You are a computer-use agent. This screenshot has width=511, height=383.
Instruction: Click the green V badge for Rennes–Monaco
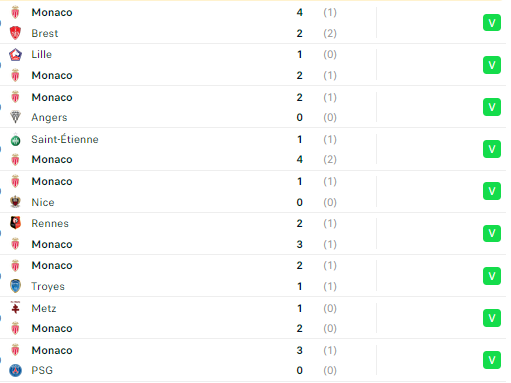492,233
